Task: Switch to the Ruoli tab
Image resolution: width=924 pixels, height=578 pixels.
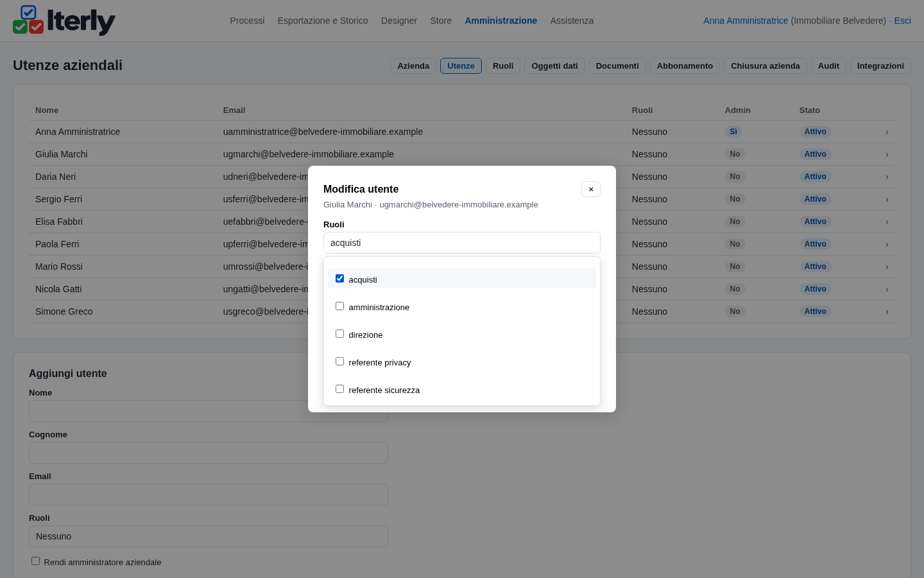Action: tap(503, 66)
